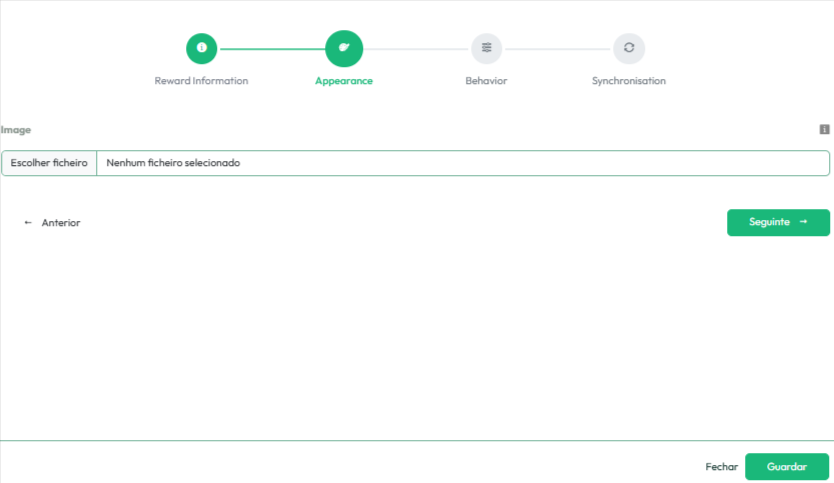This screenshot has height=483, width=834.
Task: Select the Appearance step label
Action: tap(344, 81)
